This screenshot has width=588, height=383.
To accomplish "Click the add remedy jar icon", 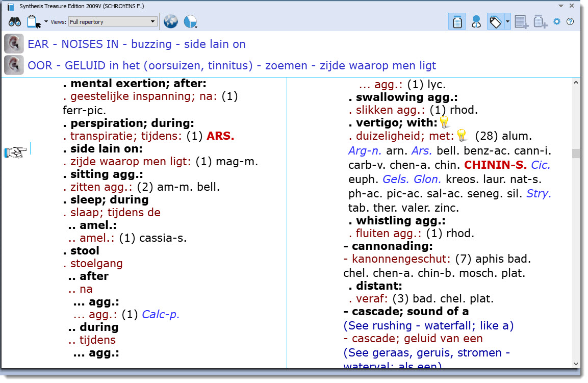I will (540, 22).
